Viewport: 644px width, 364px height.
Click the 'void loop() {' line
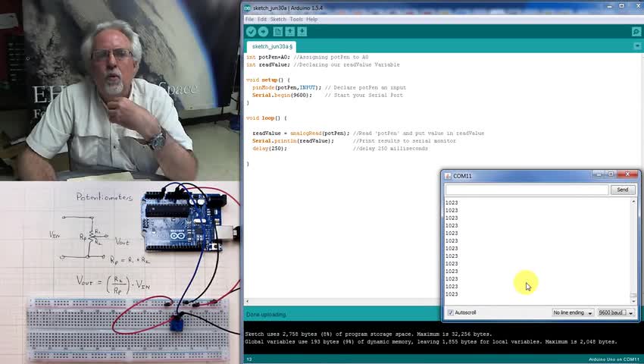coord(267,118)
